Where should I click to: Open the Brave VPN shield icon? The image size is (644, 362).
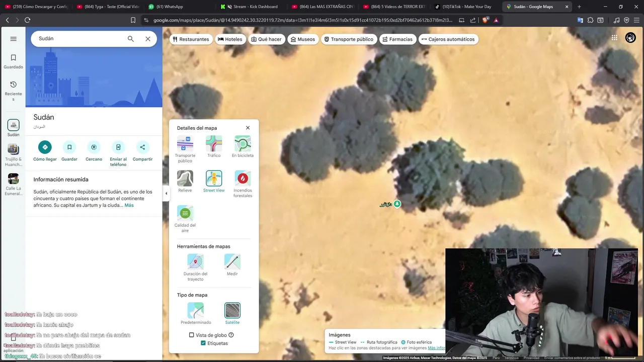[x=626, y=20]
